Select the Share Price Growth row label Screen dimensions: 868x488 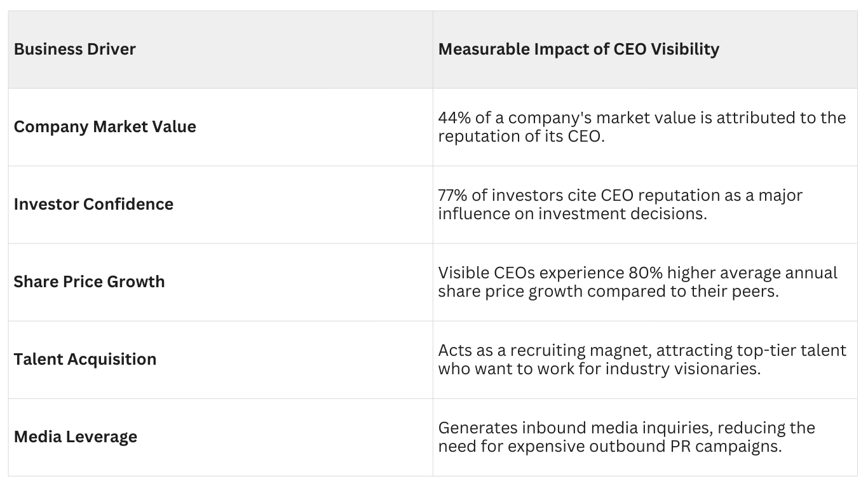89,281
